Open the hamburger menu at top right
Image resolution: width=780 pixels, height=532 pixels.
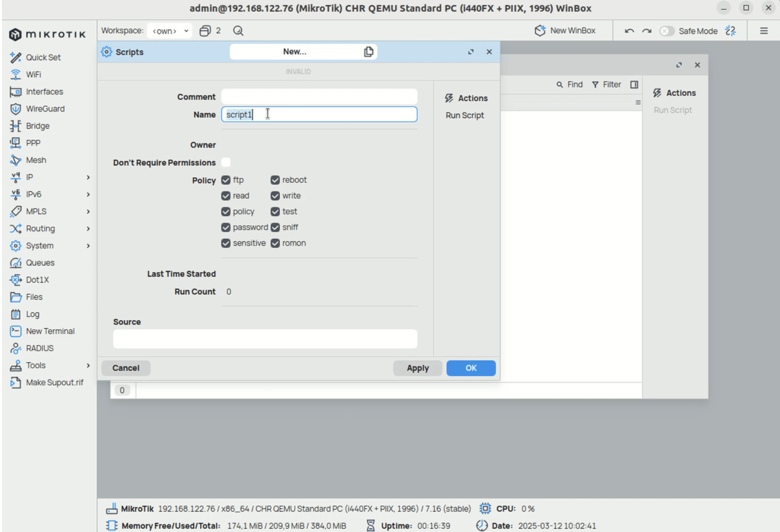click(763, 31)
